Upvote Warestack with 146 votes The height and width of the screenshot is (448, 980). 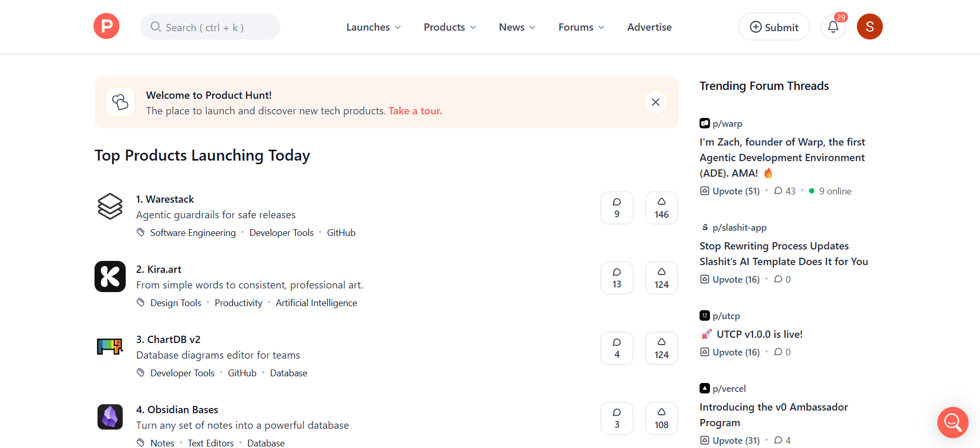click(x=662, y=208)
